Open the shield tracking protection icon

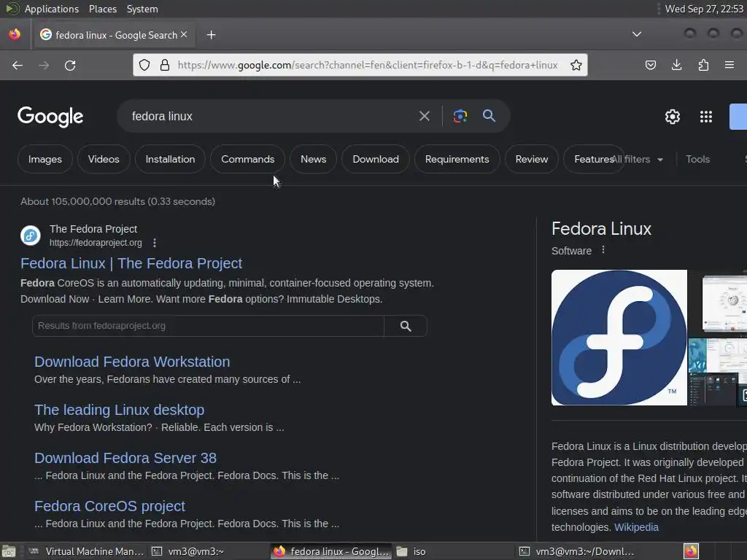144,65
